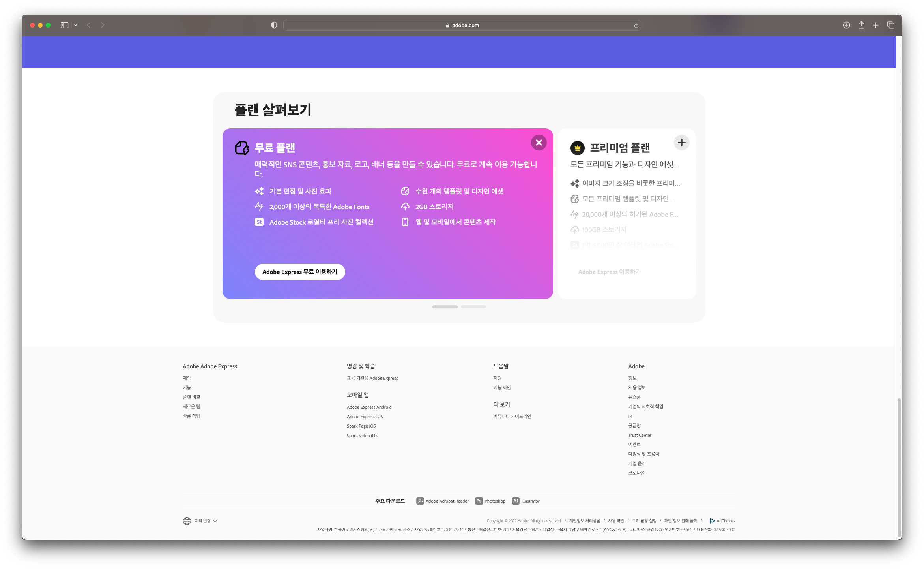Click the sparkle icon beside 기본 편집
This screenshot has width=924, height=569.
point(259,191)
